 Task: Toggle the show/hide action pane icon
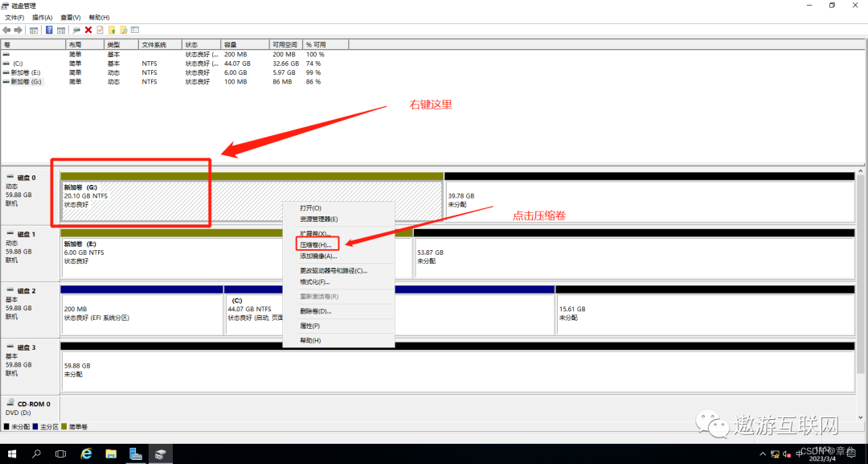coord(61,30)
